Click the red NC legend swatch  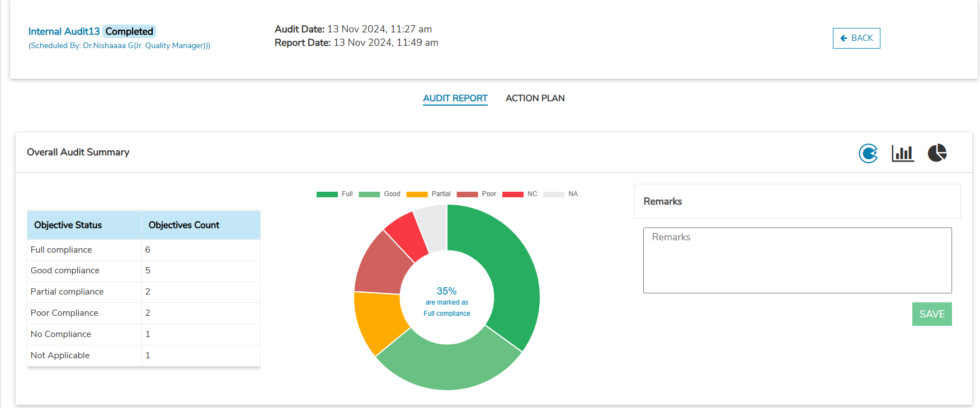coord(512,194)
